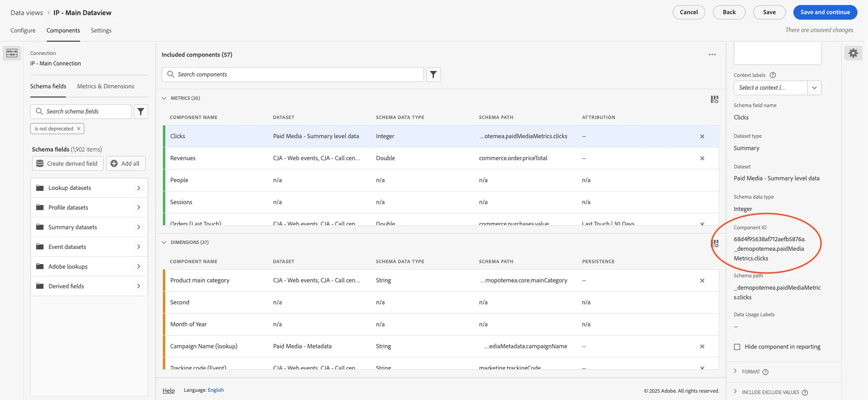Expand Include Exclude Values section

(735, 392)
